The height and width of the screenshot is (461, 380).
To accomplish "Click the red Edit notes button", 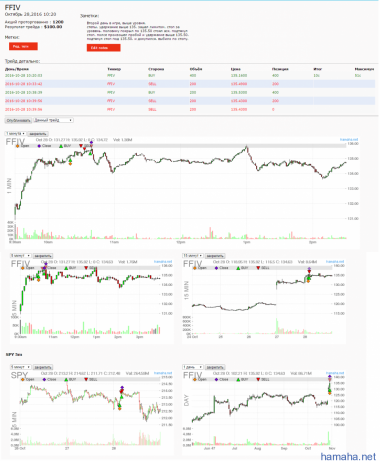I will 103,48.
